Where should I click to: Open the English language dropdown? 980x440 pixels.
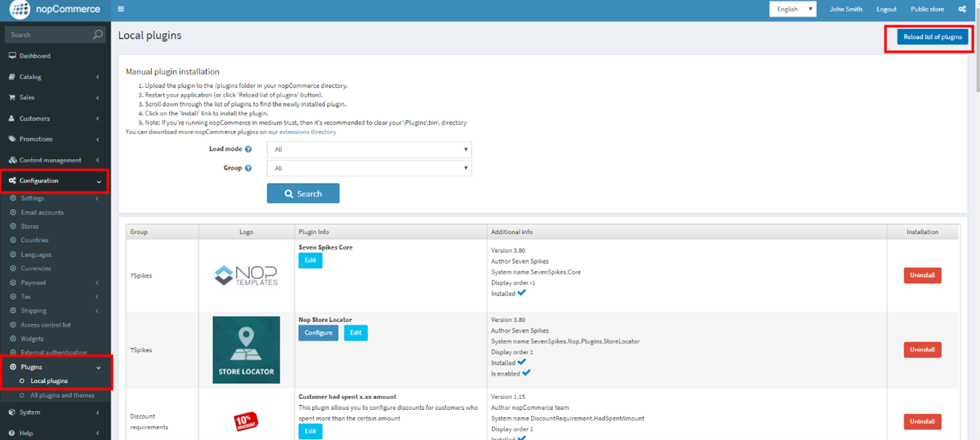click(x=793, y=9)
